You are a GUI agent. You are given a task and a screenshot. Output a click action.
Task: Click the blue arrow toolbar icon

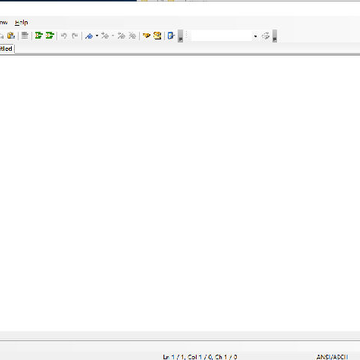pyautogui.click(x=89, y=36)
